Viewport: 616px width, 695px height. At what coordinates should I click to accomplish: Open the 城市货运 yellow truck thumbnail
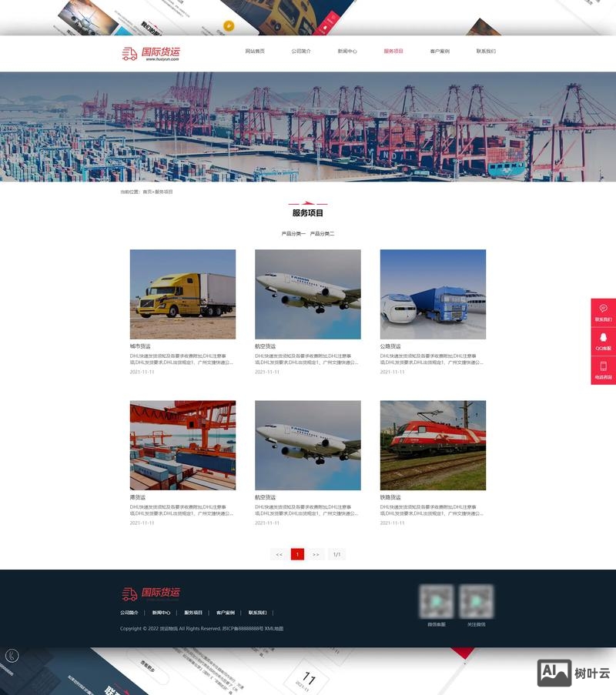182,294
